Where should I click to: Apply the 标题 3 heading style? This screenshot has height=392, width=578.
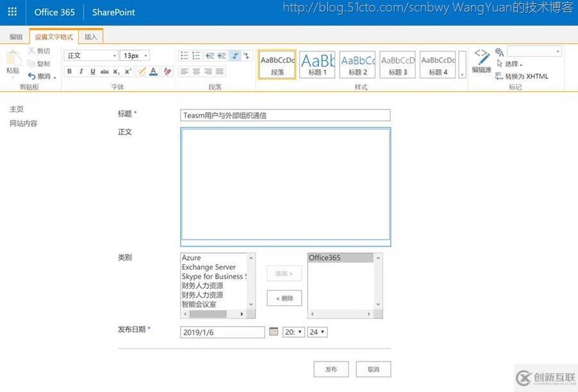click(398, 65)
